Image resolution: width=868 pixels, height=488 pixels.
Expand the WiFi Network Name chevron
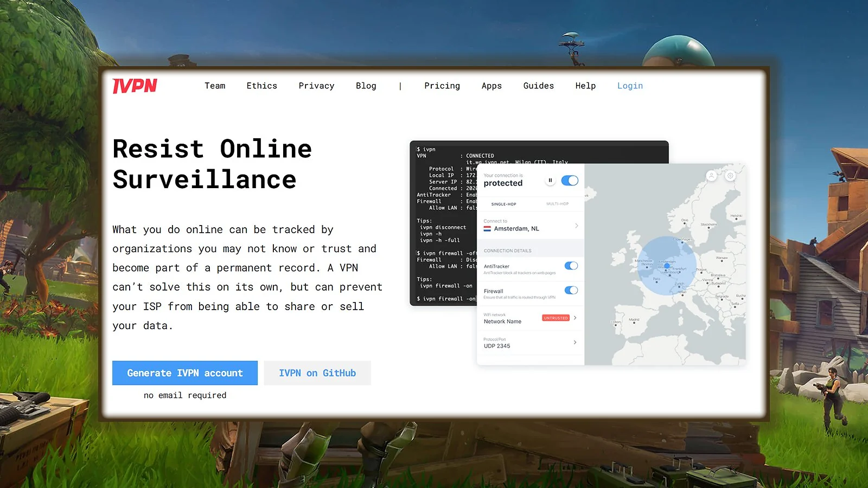575,318
